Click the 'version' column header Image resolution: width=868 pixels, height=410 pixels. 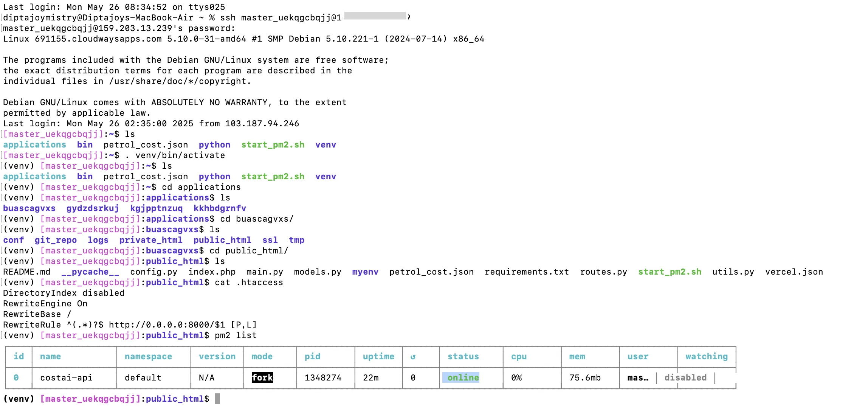pos(217,357)
